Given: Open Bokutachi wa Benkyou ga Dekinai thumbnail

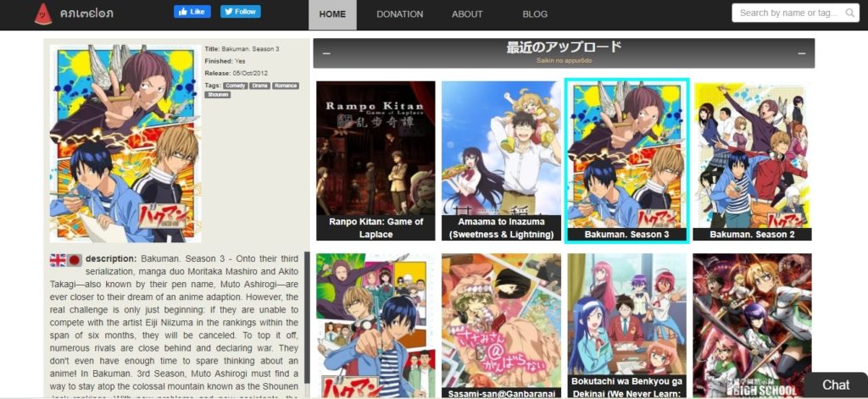Looking at the screenshot, I should click(x=626, y=326).
